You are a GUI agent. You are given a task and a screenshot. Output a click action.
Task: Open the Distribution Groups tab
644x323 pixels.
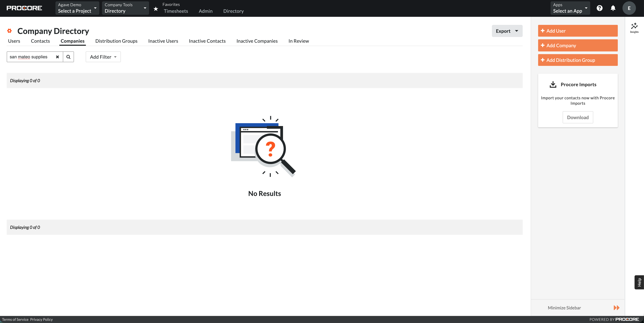coord(116,41)
